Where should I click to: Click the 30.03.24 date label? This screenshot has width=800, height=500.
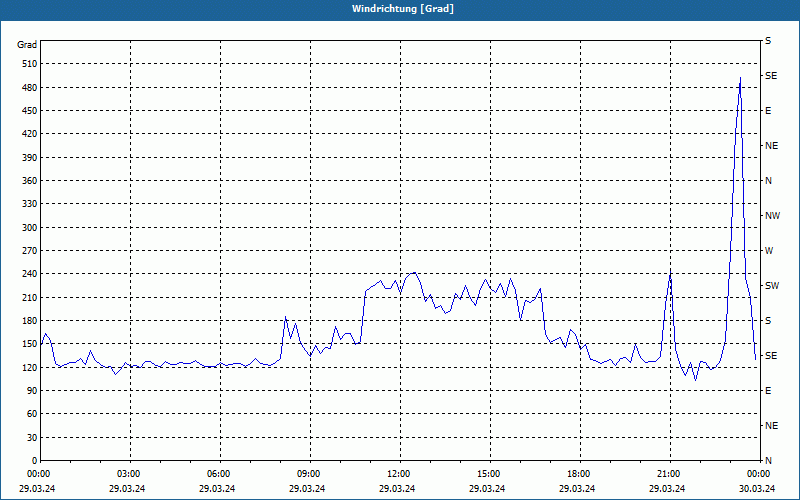point(757,488)
